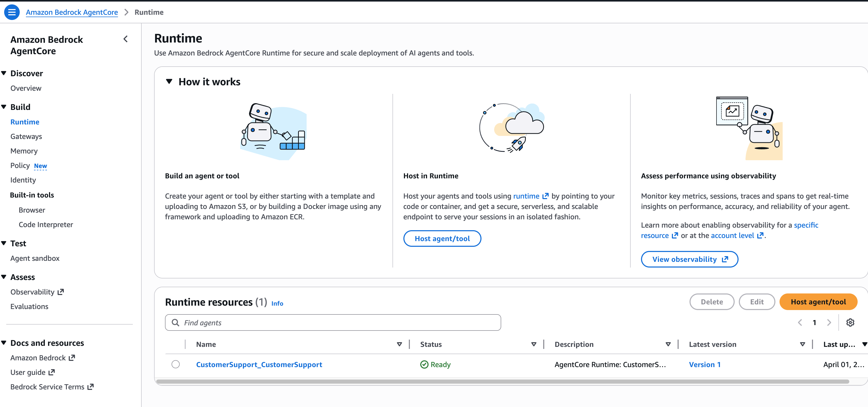Open the hamburger navigation menu icon
Image resolution: width=868 pixels, height=407 pixels.
12,12
